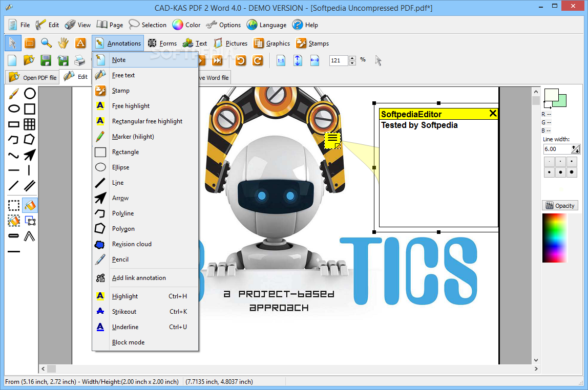Image resolution: width=588 pixels, height=390 pixels.
Task: Select the orange rectangle selection tool
Action: [29, 43]
